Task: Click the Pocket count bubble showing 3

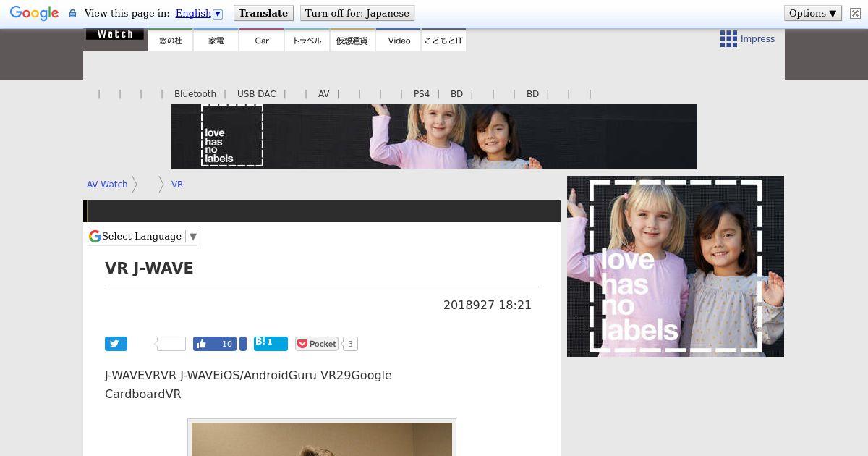Action: click(350, 344)
